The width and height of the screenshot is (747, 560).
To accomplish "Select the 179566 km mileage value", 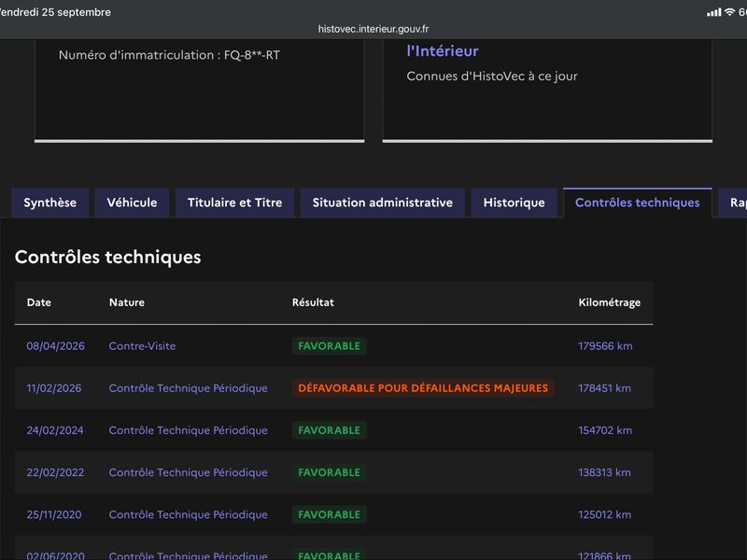I will [605, 346].
